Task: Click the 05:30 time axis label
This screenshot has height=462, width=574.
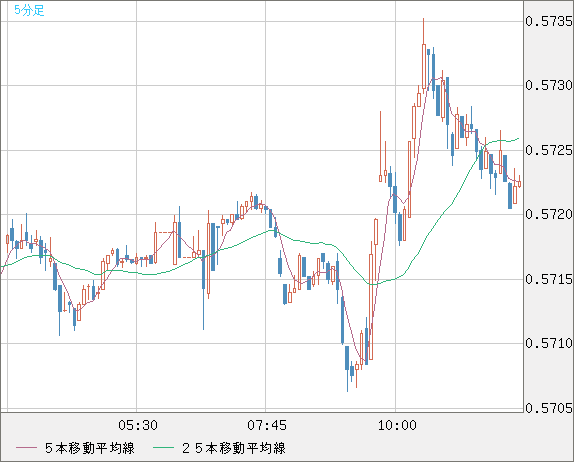Action: tap(138, 425)
